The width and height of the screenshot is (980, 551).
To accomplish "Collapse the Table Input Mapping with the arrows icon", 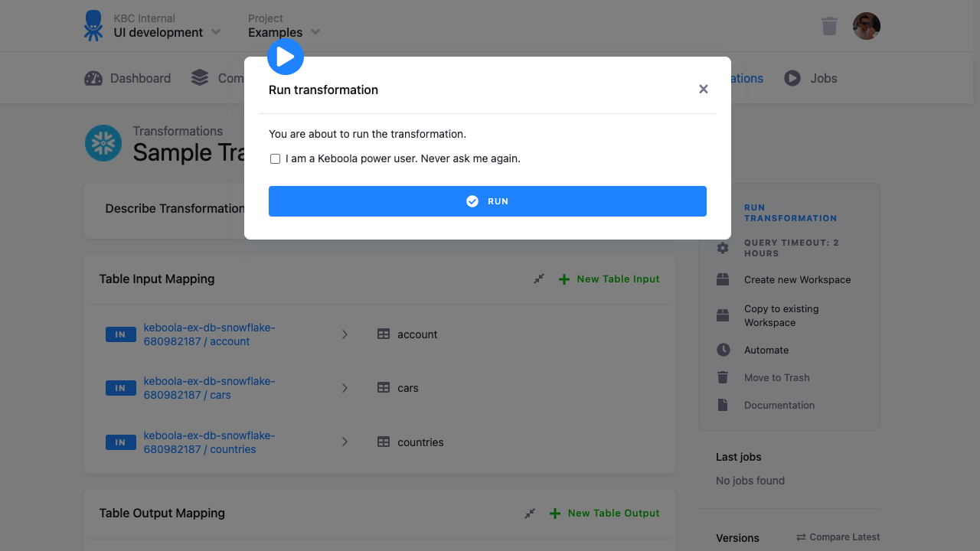I will (x=538, y=279).
